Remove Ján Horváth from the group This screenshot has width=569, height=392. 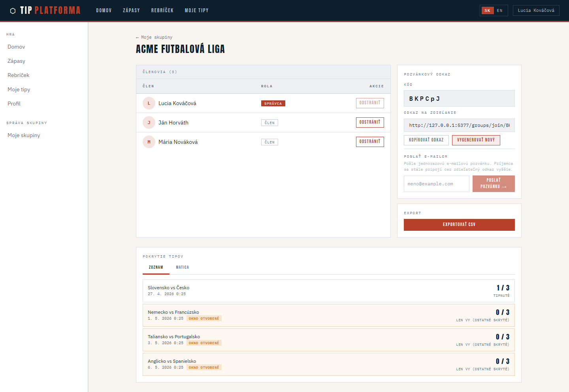point(369,122)
